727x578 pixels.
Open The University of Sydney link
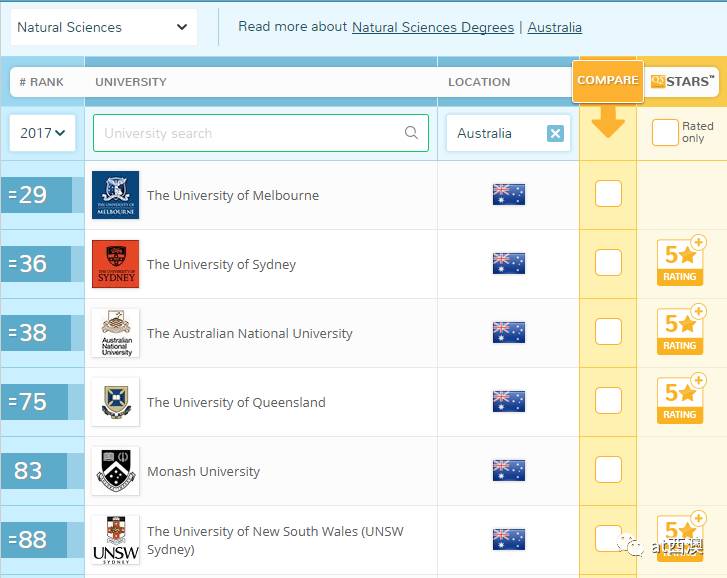(221, 264)
